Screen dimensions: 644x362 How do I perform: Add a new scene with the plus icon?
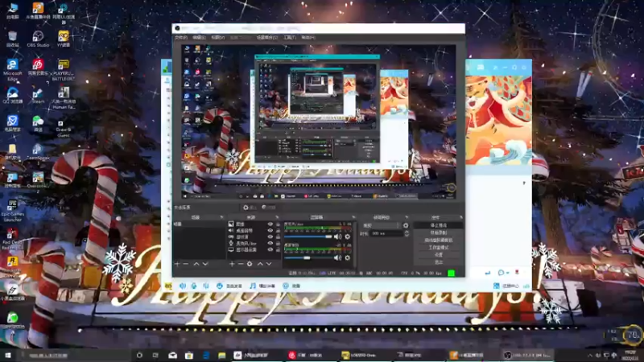177,264
